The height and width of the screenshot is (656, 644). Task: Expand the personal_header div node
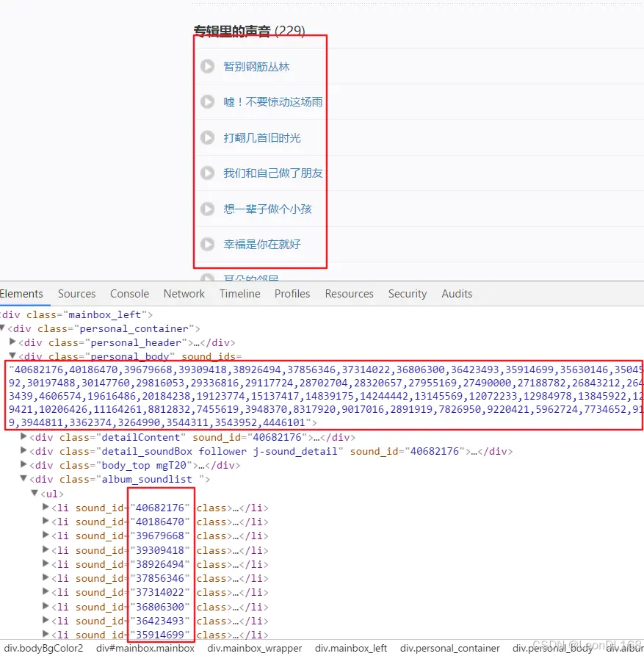[x=12, y=342]
